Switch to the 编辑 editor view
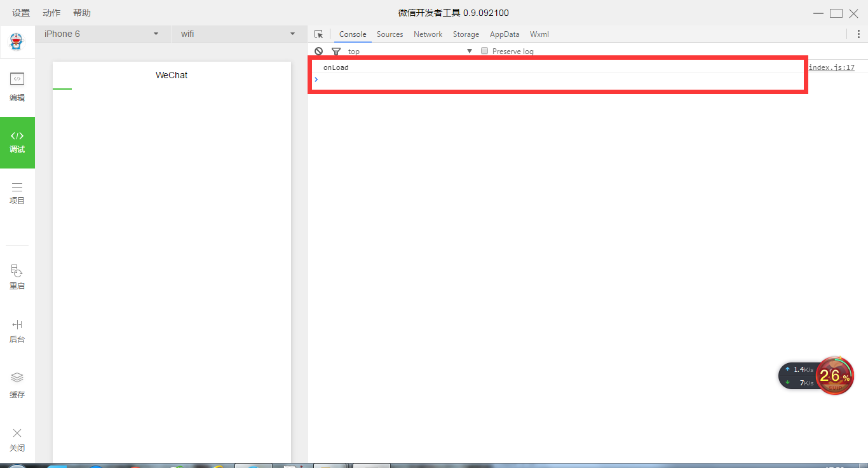 tap(17, 87)
